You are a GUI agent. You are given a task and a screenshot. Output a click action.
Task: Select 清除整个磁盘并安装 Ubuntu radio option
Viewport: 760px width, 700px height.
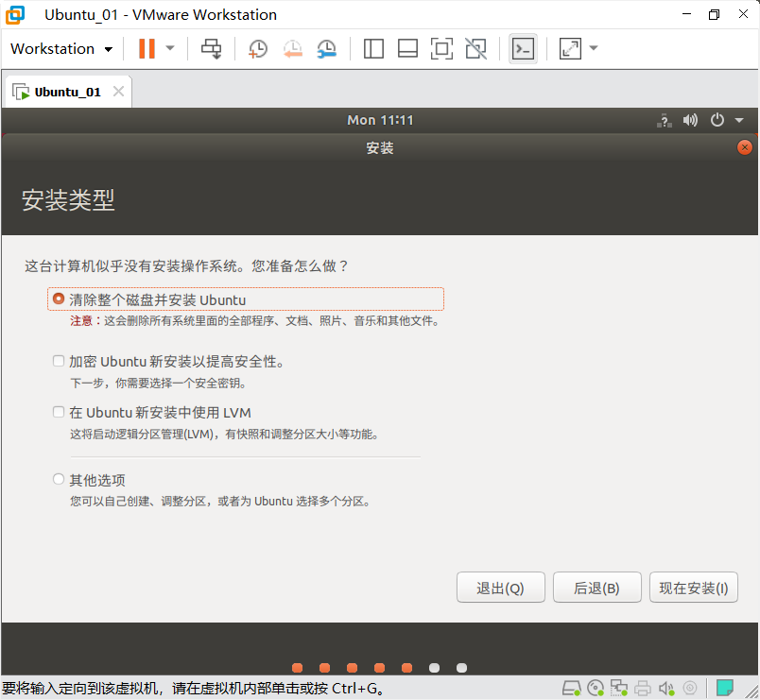(59, 299)
